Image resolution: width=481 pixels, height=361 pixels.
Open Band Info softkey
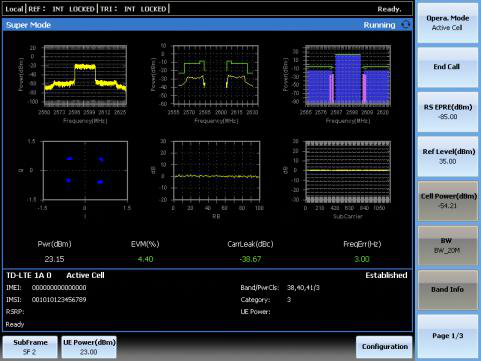447,290
